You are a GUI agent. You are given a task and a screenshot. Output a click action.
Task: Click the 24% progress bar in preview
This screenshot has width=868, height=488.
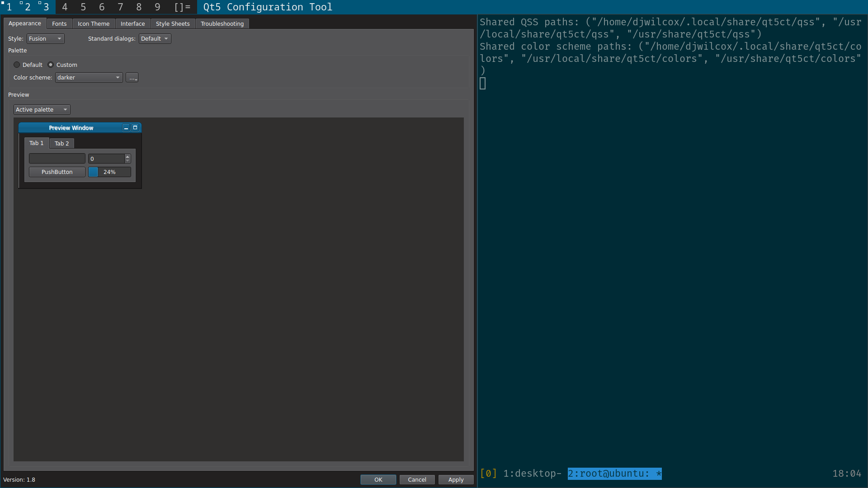click(x=109, y=172)
